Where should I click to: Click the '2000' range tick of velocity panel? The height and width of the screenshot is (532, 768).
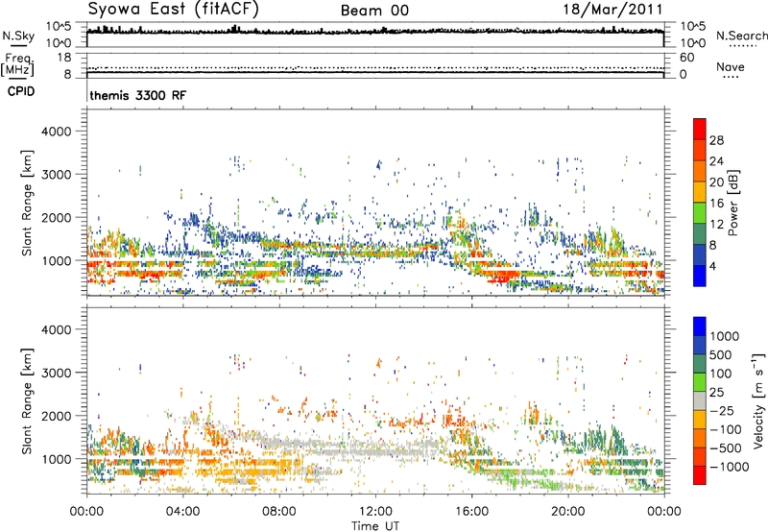coord(56,416)
